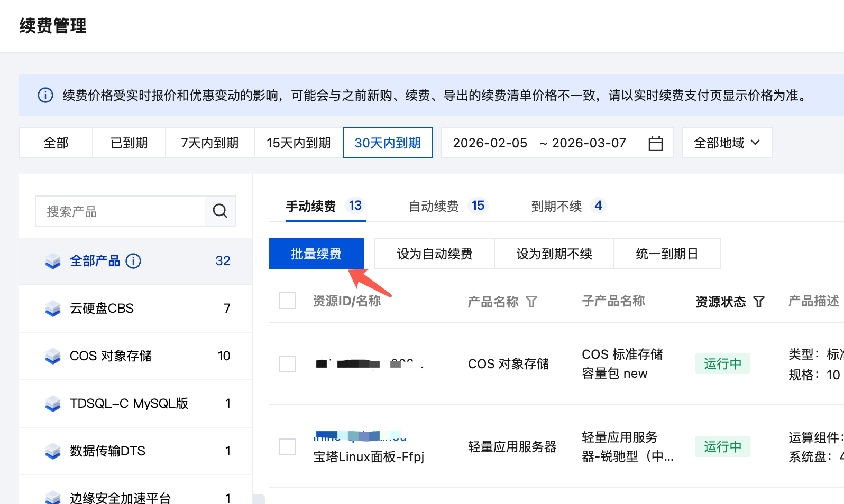Click the 资源ID/名称 column header
Screen dimensions: 844x504
[x=347, y=301]
